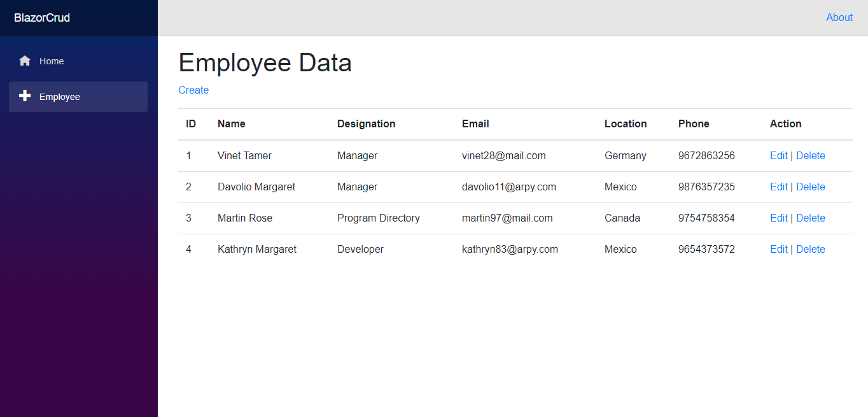Delete Martin Rose's record

point(810,218)
